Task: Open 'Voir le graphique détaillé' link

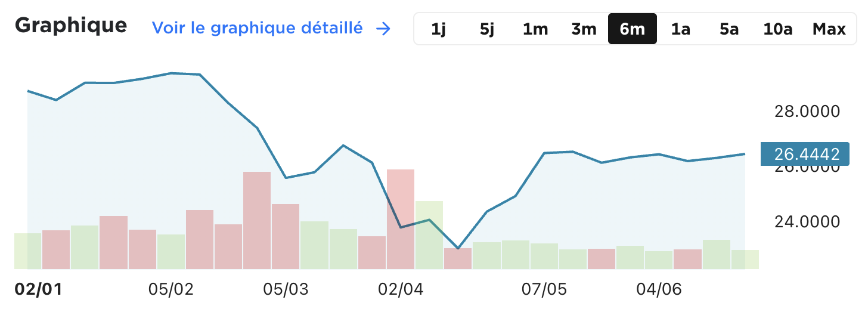Action: [258, 28]
